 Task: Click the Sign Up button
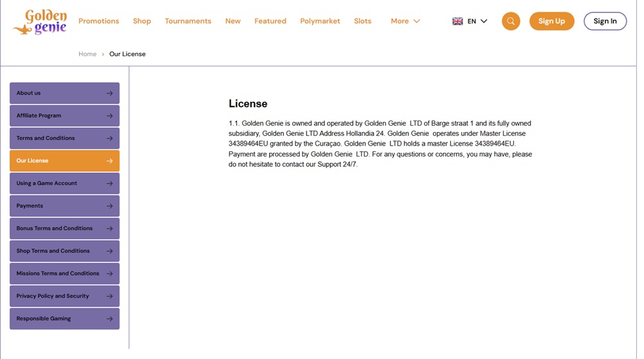(552, 21)
